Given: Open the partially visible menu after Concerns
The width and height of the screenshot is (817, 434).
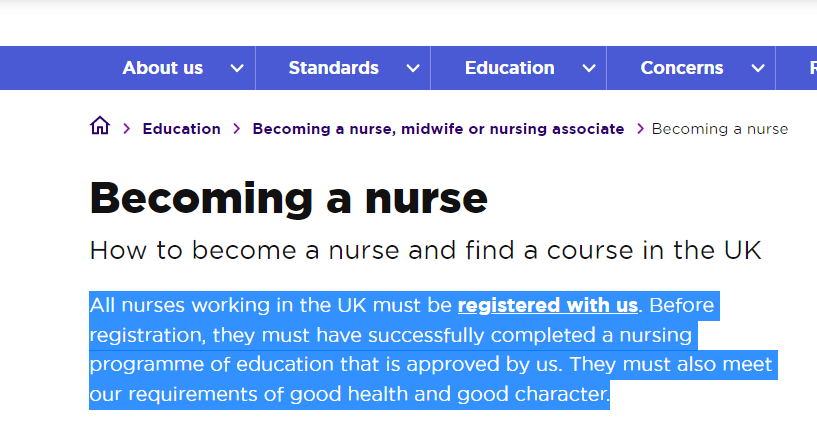Looking at the screenshot, I should 813,68.
